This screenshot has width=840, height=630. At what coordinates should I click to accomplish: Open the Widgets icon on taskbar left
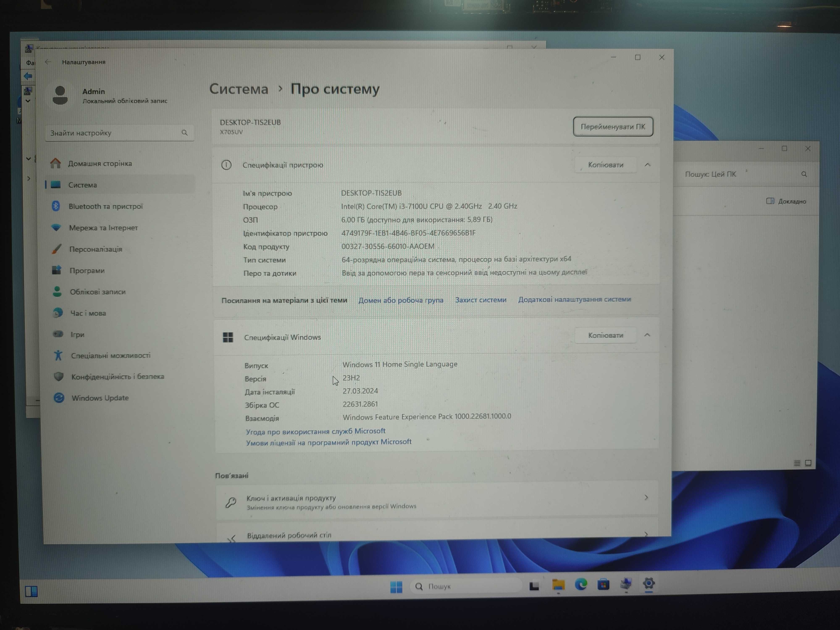pyautogui.click(x=31, y=591)
